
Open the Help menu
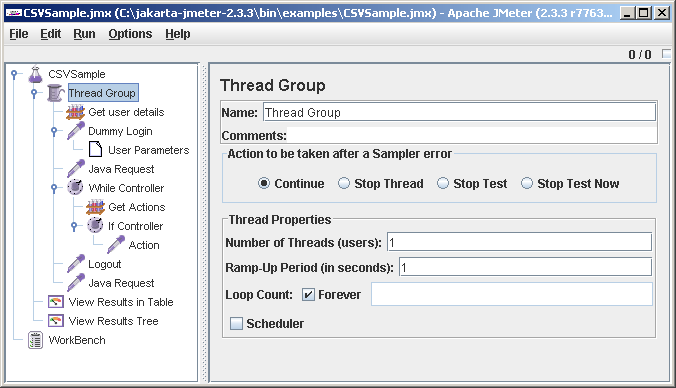click(x=178, y=34)
